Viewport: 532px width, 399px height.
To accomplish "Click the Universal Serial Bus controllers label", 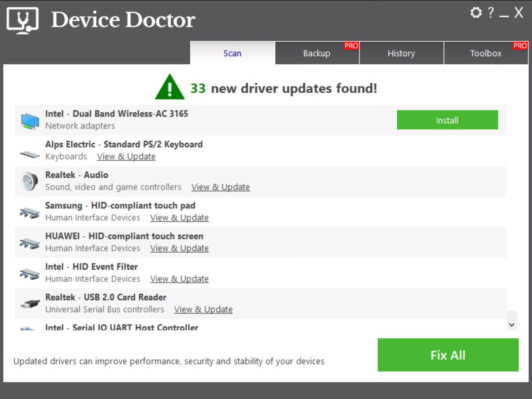I will tap(105, 309).
